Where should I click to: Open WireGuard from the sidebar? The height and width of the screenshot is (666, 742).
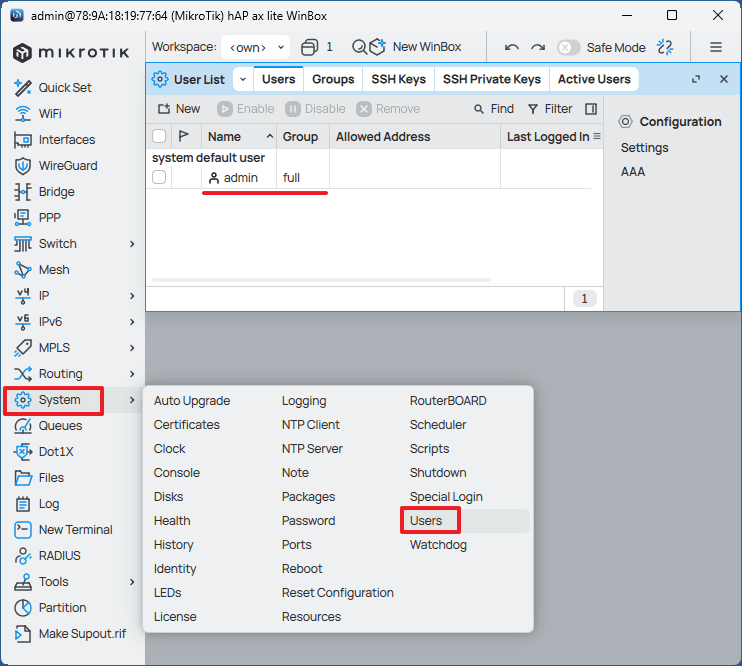coord(66,166)
